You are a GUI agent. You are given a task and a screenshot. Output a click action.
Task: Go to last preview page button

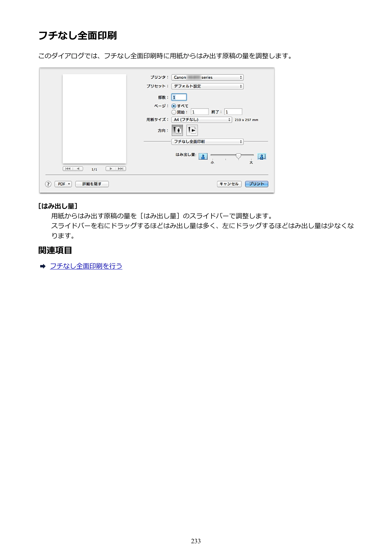(121, 169)
